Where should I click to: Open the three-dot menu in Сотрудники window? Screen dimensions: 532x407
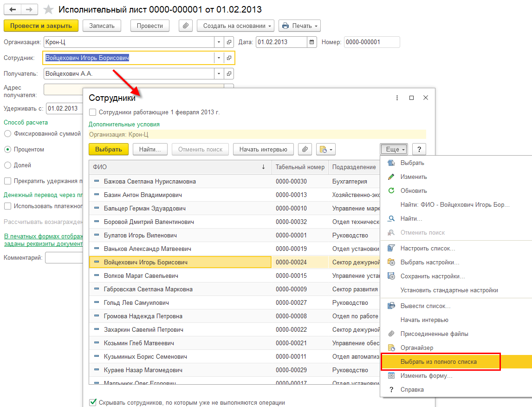point(397,98)
